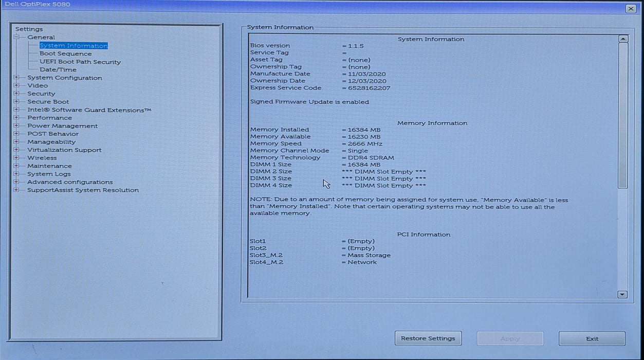This screenshot has width=644, height=360.
Task: Expand the Wireless node
Action: 16,158
